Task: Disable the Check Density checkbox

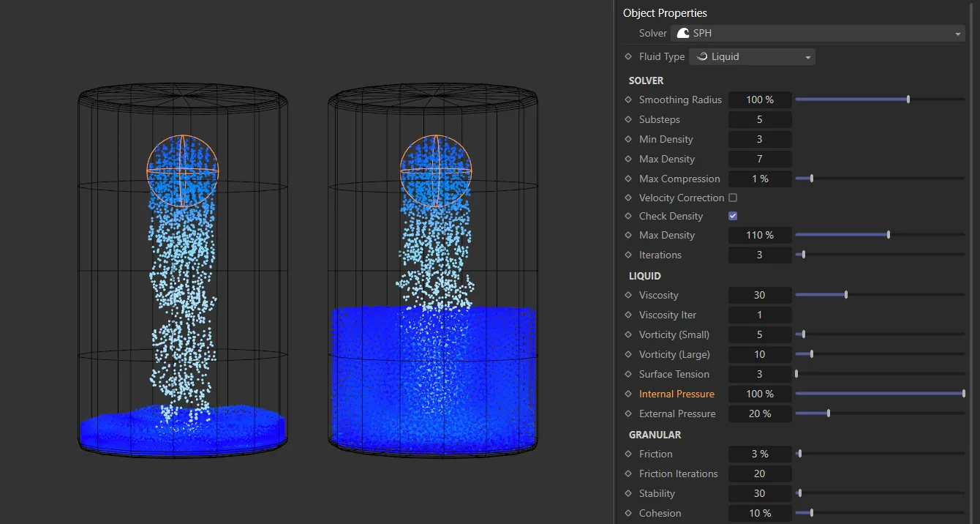Action: (x=733, y=216)
